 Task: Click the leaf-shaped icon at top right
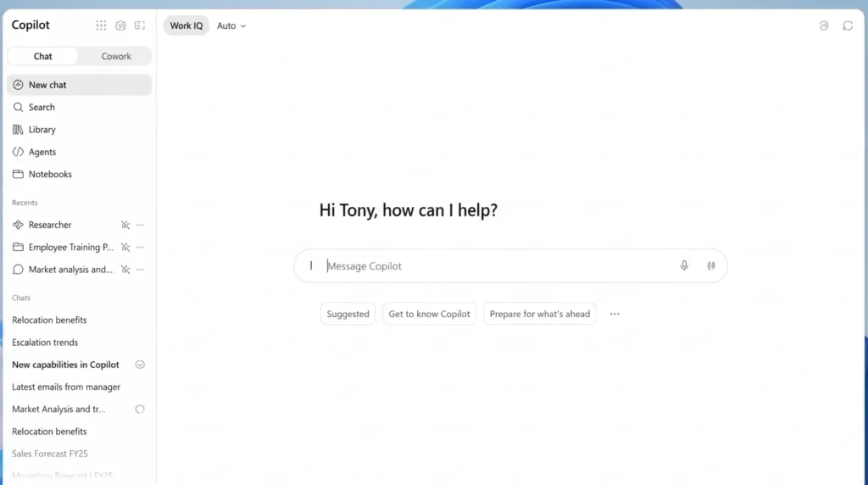(824, 25)
